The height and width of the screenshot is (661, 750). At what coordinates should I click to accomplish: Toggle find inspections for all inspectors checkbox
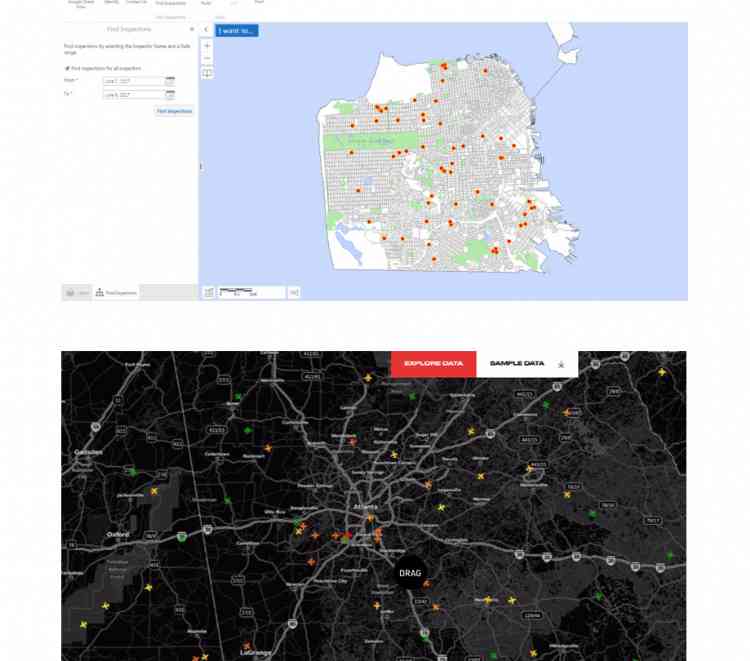(x=67, y=68)
